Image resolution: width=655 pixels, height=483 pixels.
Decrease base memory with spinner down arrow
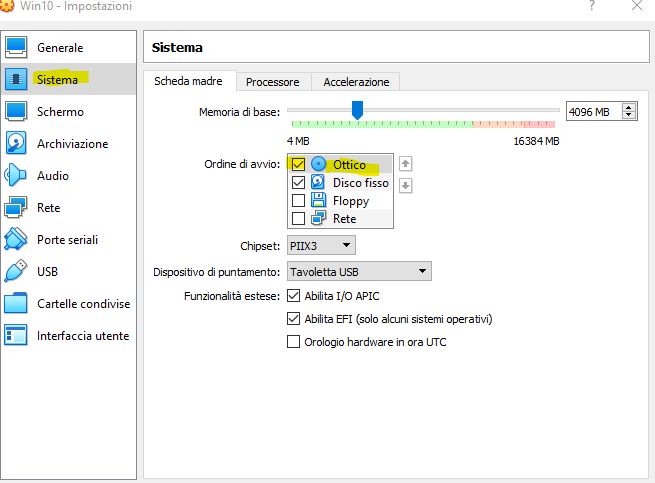pos(629,115)
